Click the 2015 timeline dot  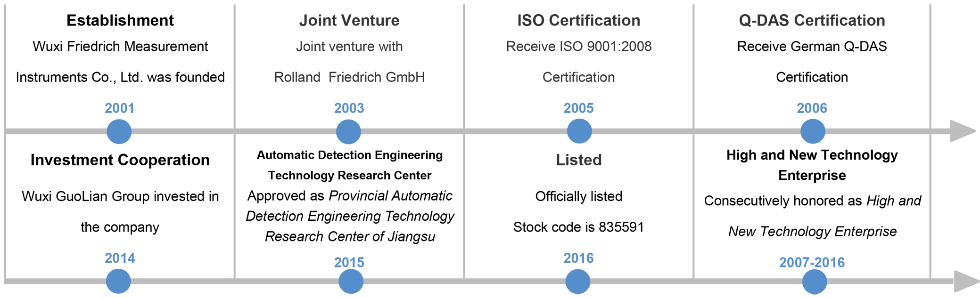[351, 282]
